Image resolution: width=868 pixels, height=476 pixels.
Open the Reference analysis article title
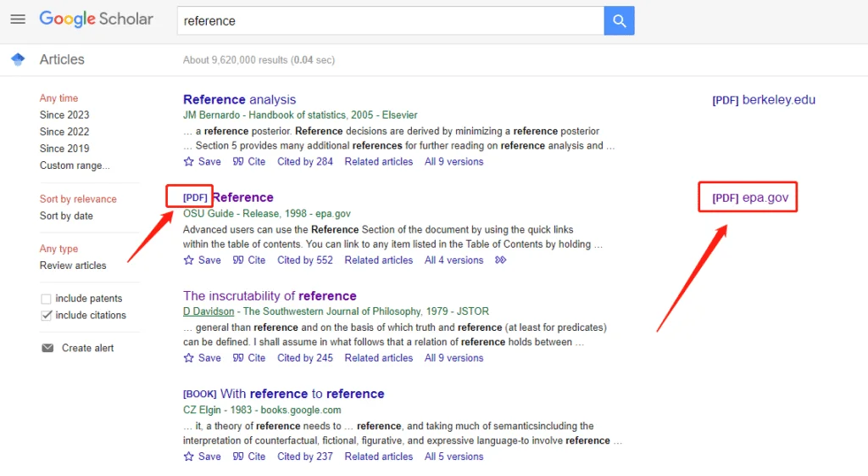click(240, 99)
